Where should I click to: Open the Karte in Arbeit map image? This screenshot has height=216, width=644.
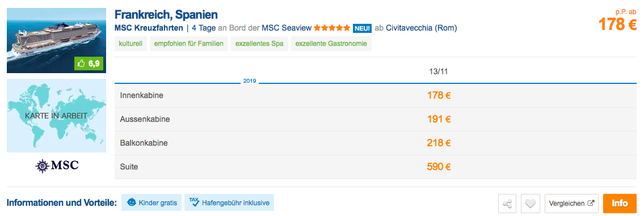pyautogui.click(x=57, y=116)
